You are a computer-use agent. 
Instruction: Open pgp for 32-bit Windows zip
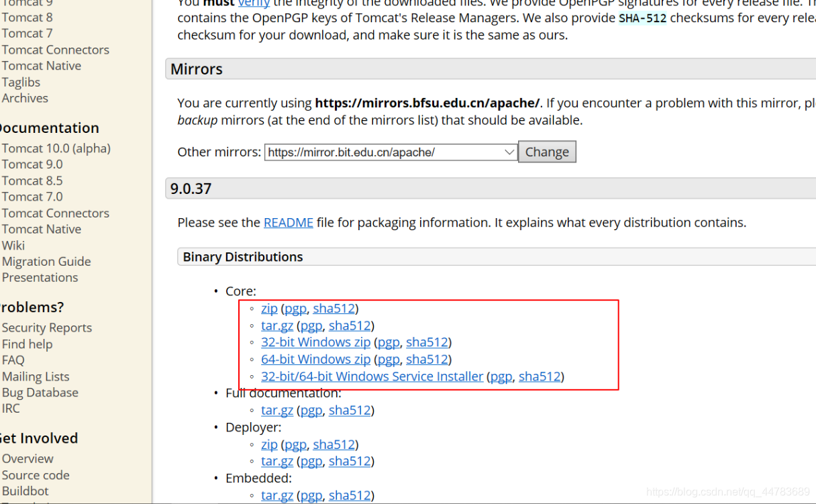[389, 342]
